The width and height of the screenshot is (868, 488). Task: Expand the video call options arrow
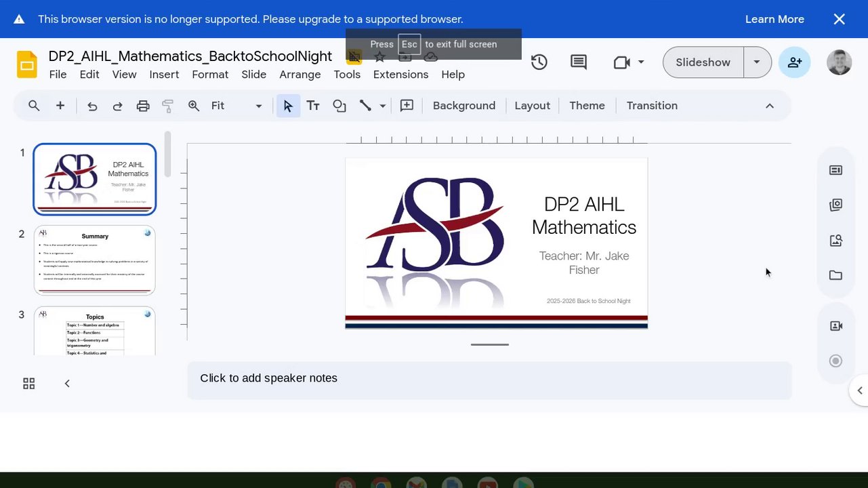click(x=641, y=62)
